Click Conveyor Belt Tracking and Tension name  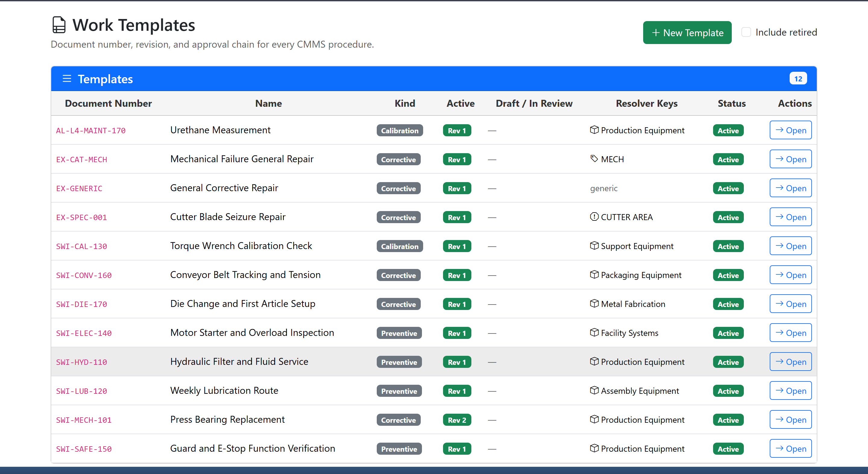coord(245,275)
